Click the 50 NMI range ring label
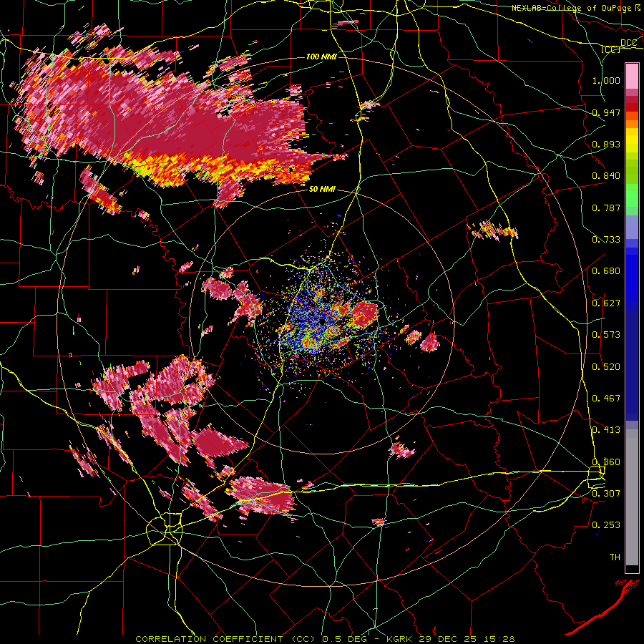The image size is (644, 644). (322, 190)
